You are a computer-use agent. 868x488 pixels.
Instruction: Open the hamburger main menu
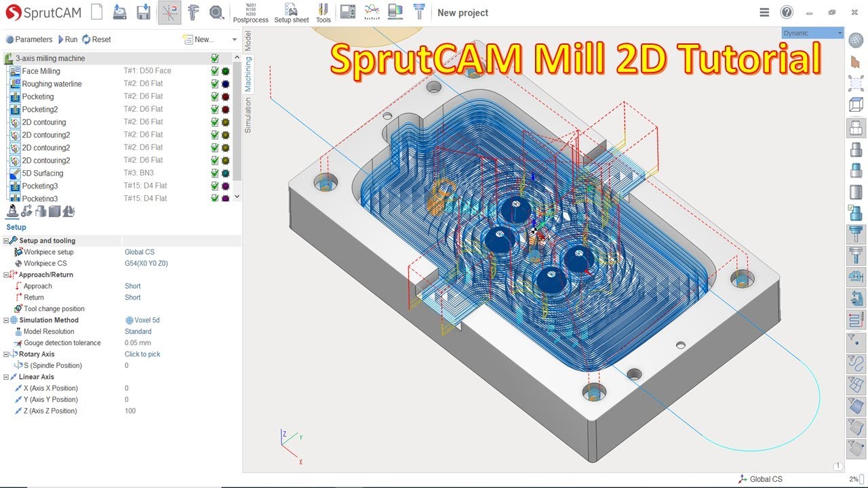pos(764,12)
